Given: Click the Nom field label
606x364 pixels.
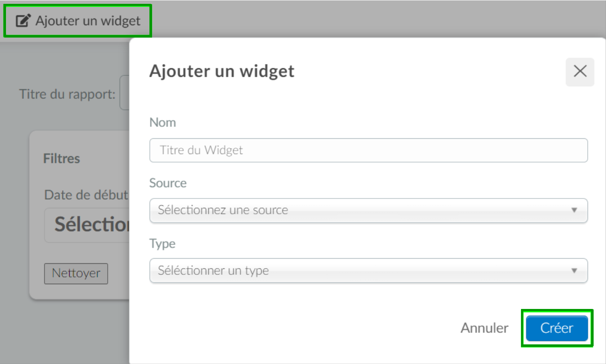Looking at the screenshot, I should pyautogui.click(x=163, y=122).
